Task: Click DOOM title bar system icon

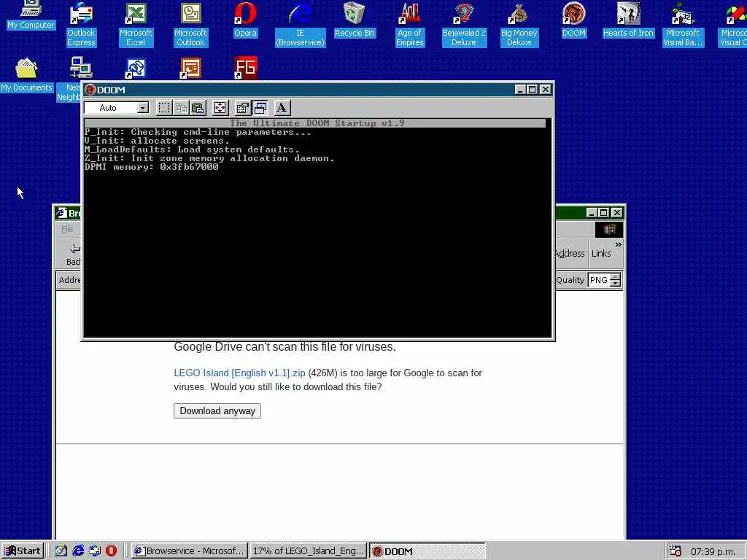Action: click(x=90, y=90)
